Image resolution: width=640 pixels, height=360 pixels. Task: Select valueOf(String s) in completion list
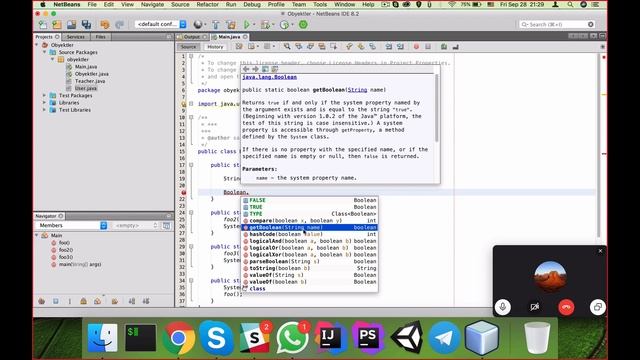coord(310,275)
